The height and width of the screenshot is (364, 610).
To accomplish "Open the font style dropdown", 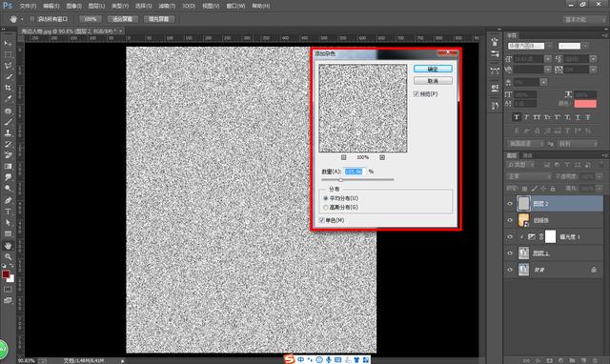I will pos(585,46).
